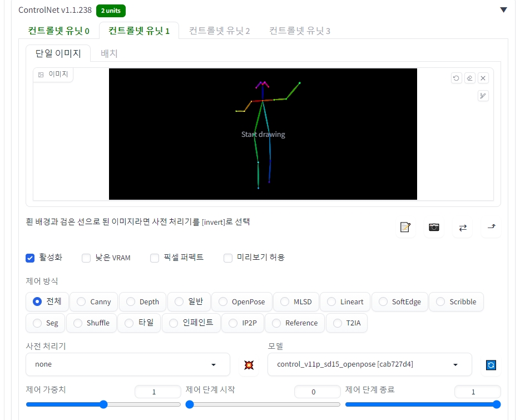This screenshot has height=420, width=520.
Task: Open the 사전 처리기 dropdown showing none
Action: click(128, 364)
